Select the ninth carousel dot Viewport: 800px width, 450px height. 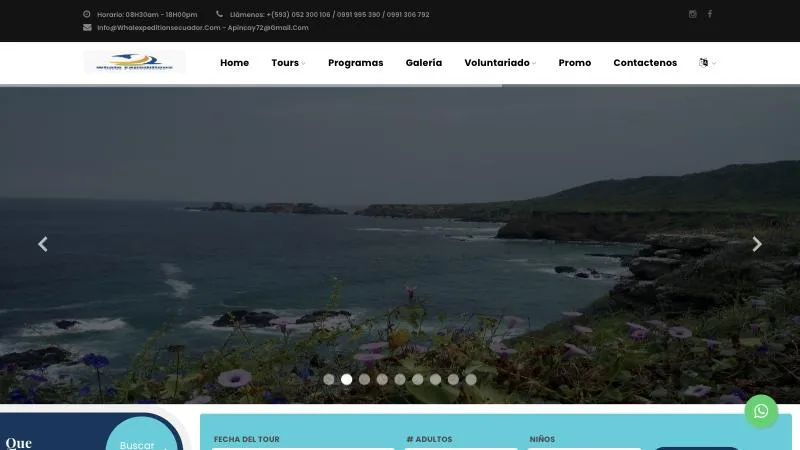pos(471,380)
